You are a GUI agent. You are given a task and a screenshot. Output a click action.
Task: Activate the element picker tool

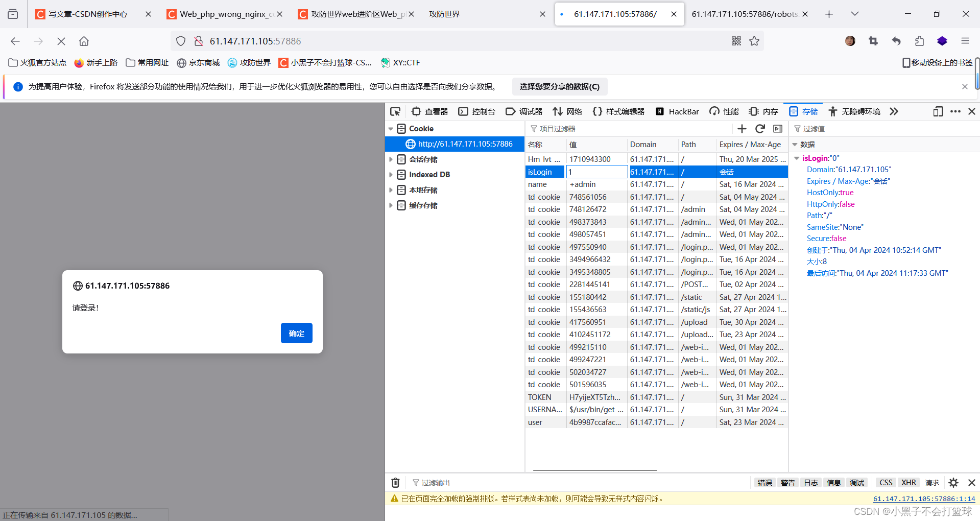395,111
